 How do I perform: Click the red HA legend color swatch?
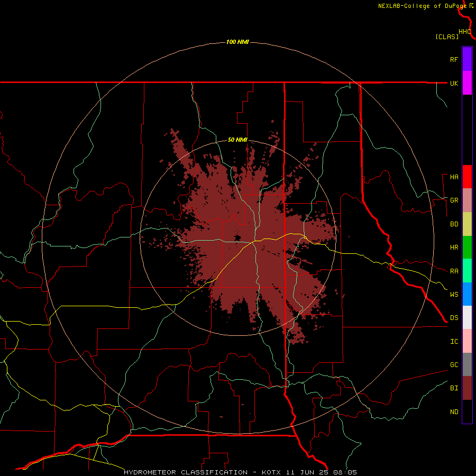[x=467, y=177]
